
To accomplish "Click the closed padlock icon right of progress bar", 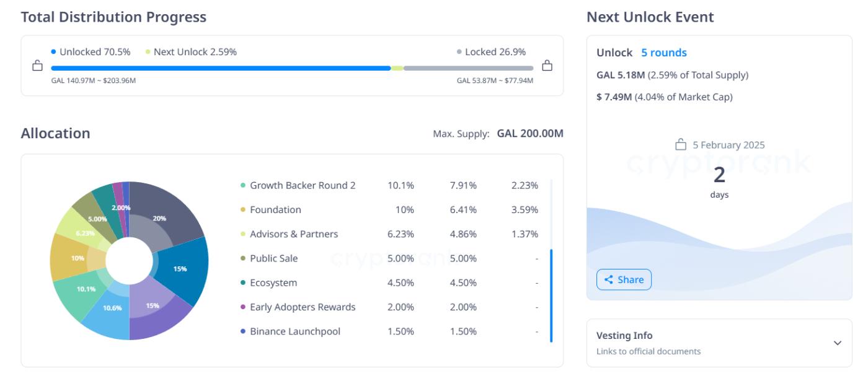I will 547,66.
